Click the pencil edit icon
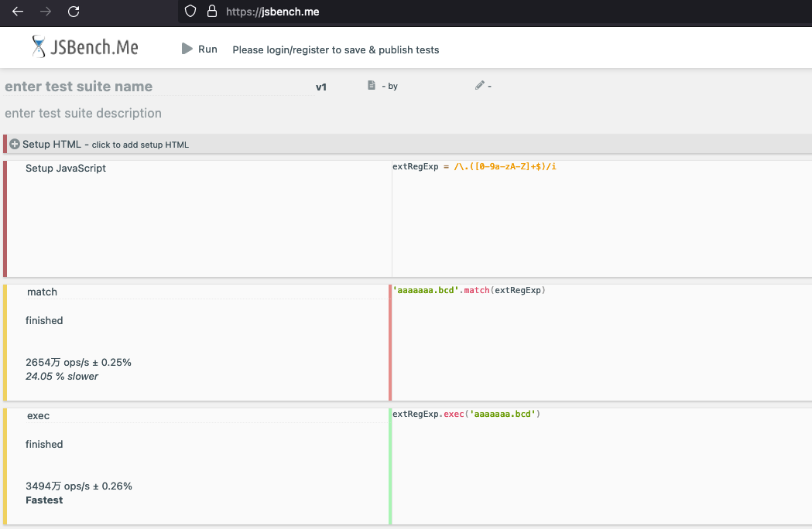812x529 pixels. 479,86
